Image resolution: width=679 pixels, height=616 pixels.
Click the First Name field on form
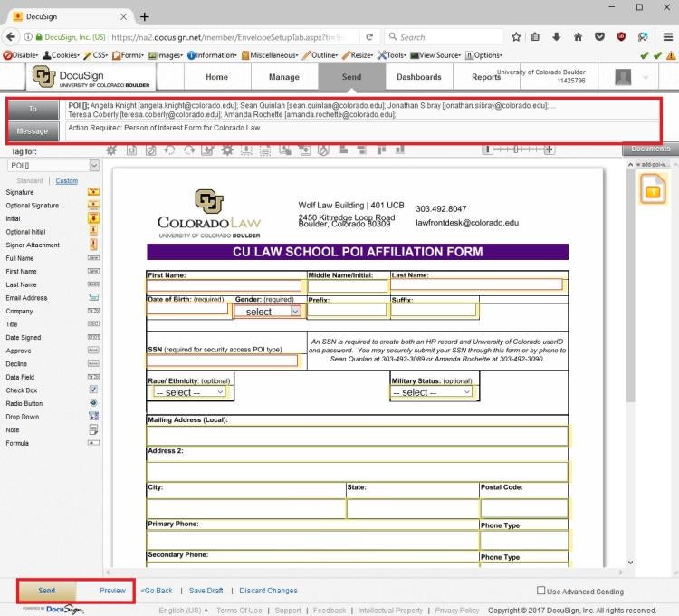(224, 285)
